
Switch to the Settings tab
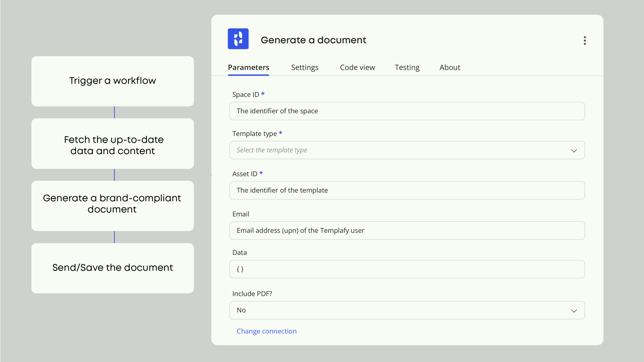[305, 67]
